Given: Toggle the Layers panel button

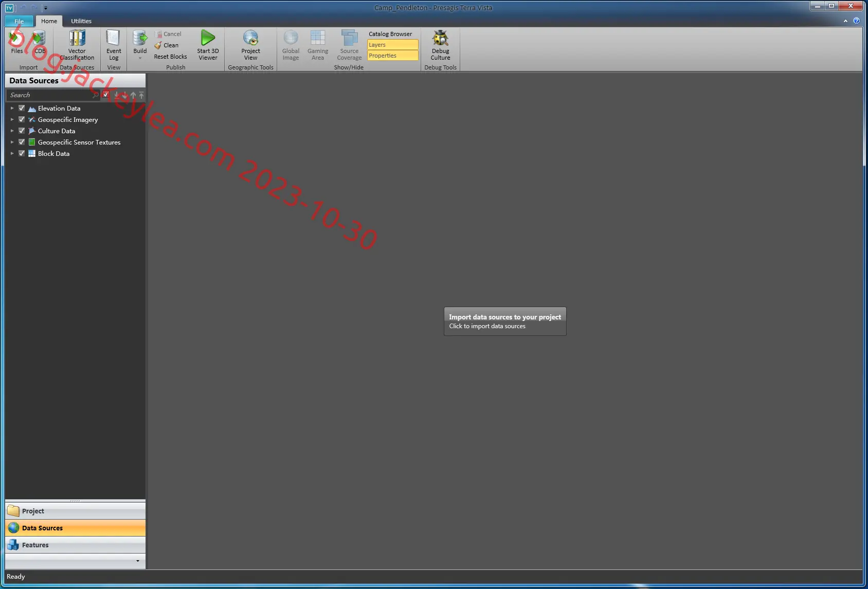Looking at the screenshot, I should click(x=392, y=45).
